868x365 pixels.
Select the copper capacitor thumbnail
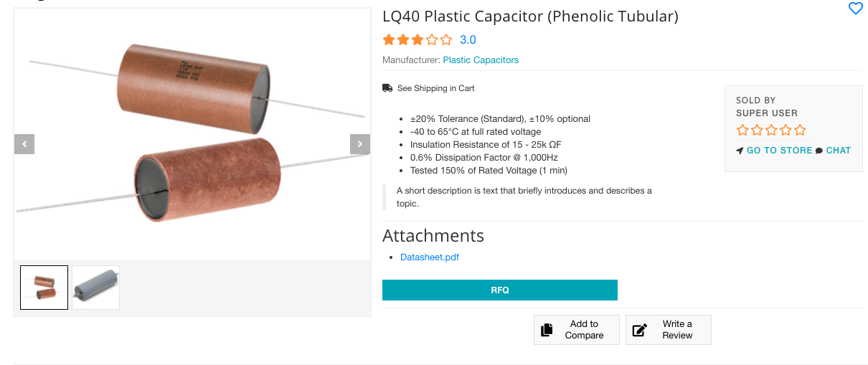[x=44, y=288]
